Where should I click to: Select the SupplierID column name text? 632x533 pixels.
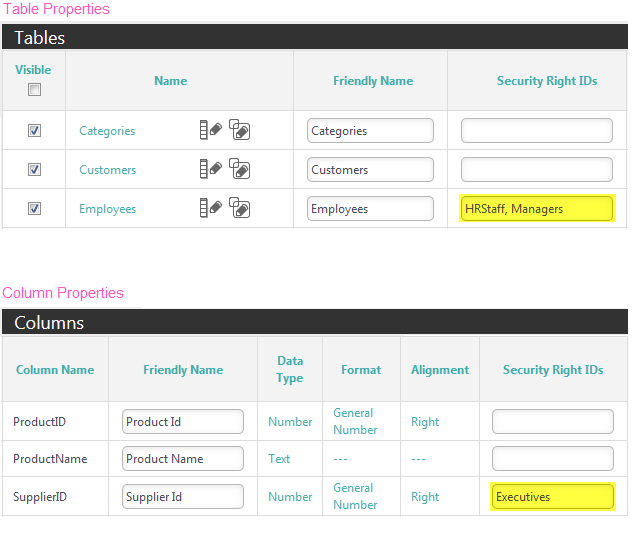[40, 497]
